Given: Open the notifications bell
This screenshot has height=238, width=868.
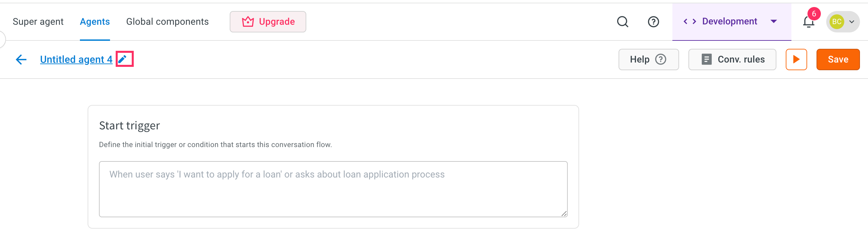Looking at the screenshot, I should (808, 22).
